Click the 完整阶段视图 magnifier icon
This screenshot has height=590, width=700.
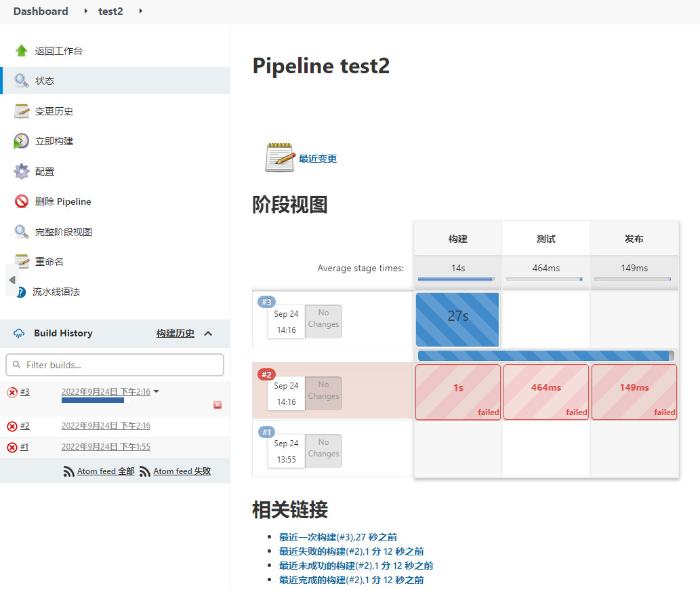click(22, 232)
